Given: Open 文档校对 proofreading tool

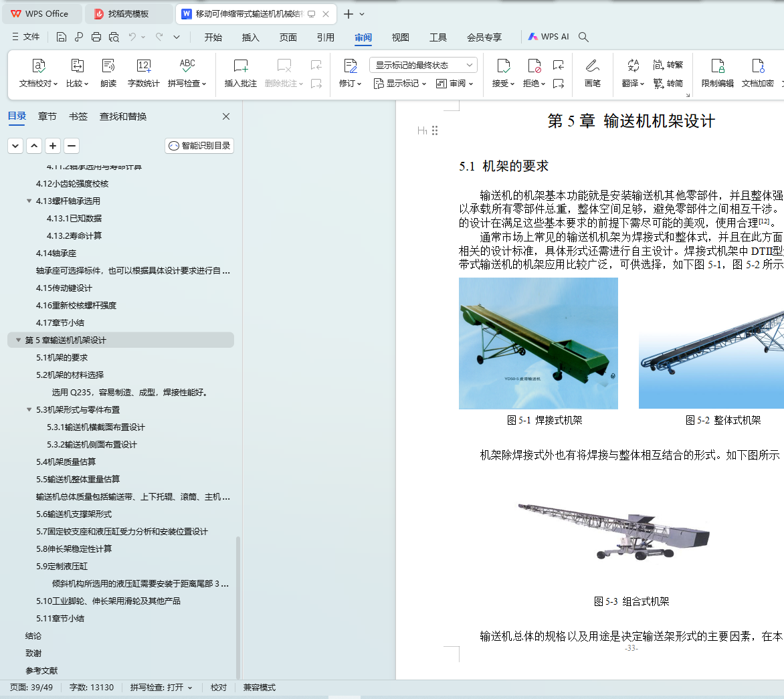Looking at the screenshot, I should pos(38,73).
